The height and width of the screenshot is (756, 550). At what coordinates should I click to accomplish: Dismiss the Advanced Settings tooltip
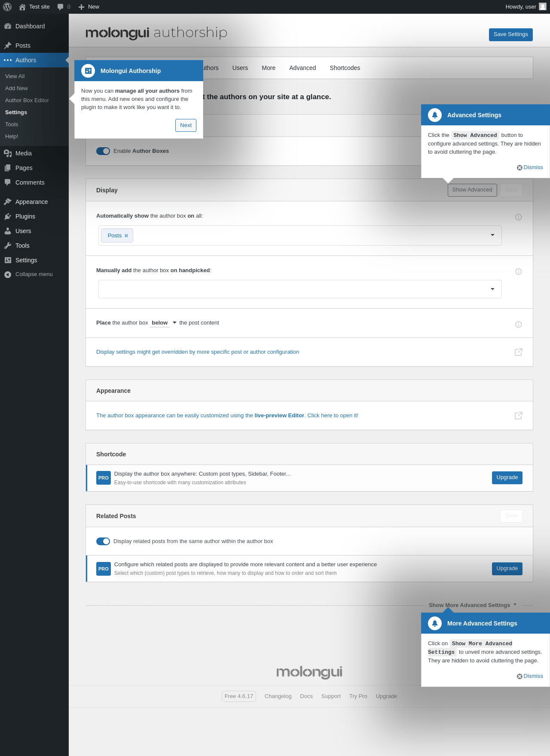pyautogui.click(x=530, y=167)
